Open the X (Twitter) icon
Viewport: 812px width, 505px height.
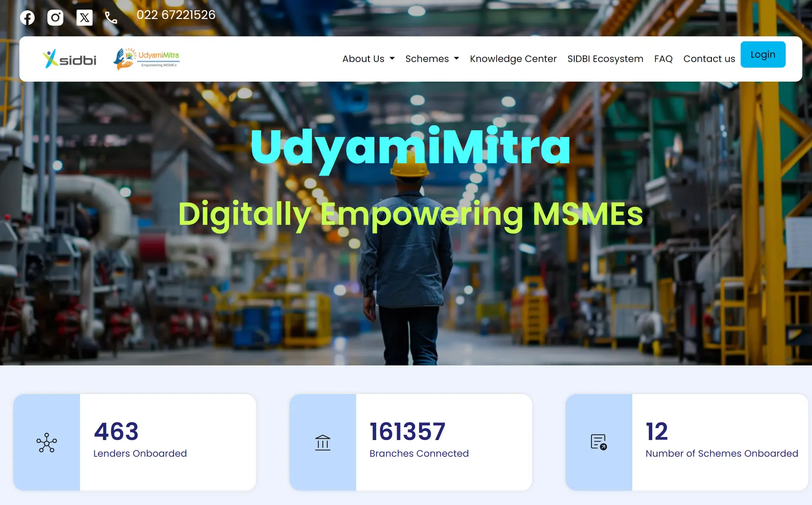click(84, 18)
